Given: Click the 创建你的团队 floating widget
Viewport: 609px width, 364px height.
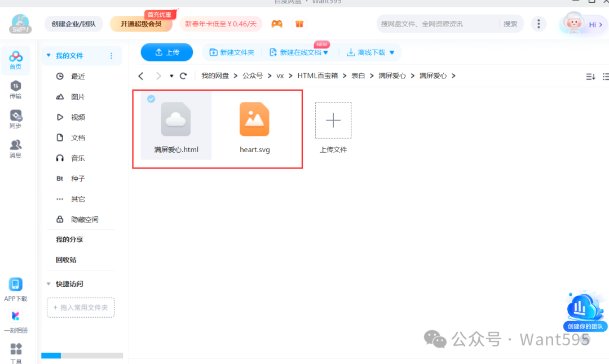Looking at the screenshot, I should point(585,311).
